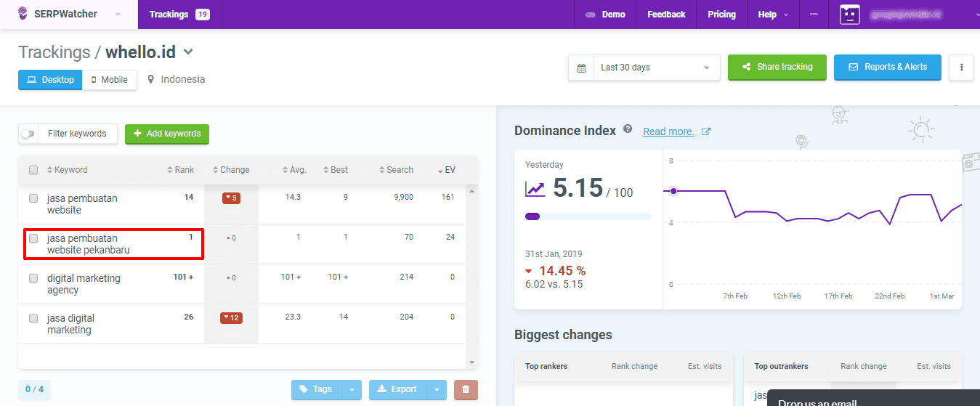Click the SERPWatcher logo icon
Screen dimensions: 980x406
click(23, 14)
